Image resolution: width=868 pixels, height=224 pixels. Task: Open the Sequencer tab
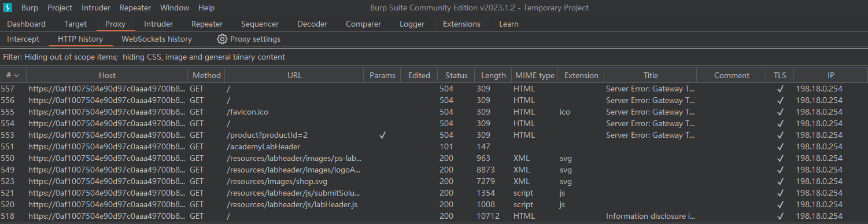point(260,24)
